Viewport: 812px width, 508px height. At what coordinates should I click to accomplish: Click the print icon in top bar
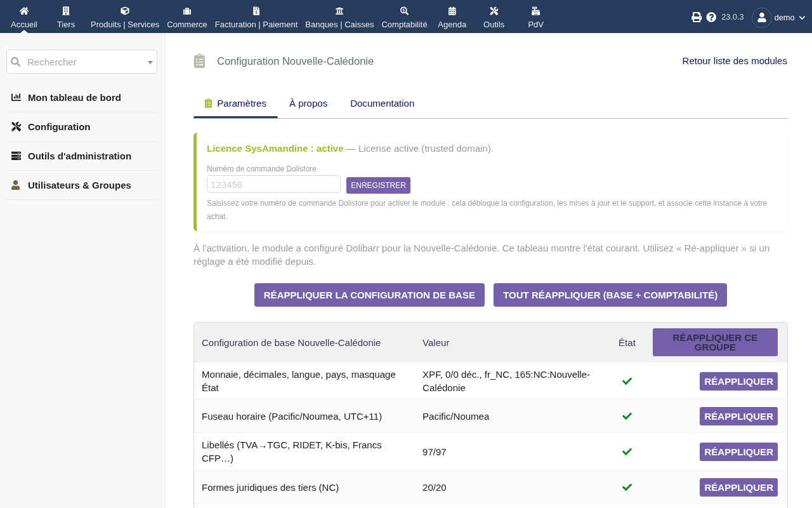click(x=697, y=17)
